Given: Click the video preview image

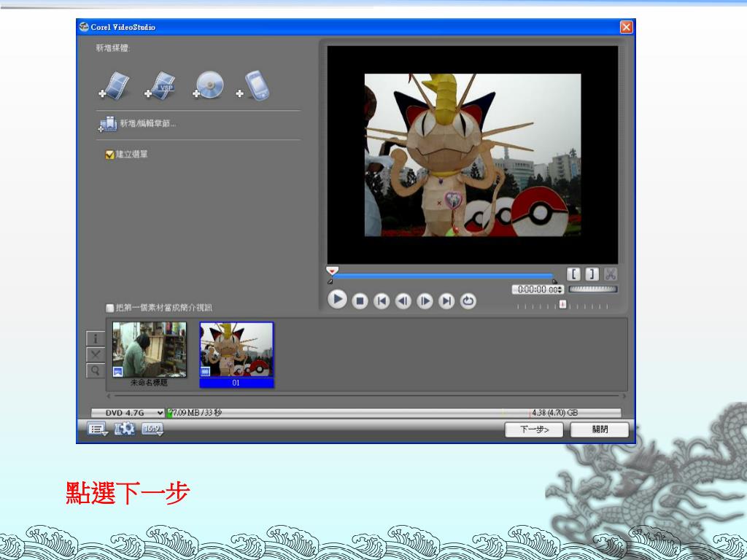Looking at the screenshot, I should 473,155.
